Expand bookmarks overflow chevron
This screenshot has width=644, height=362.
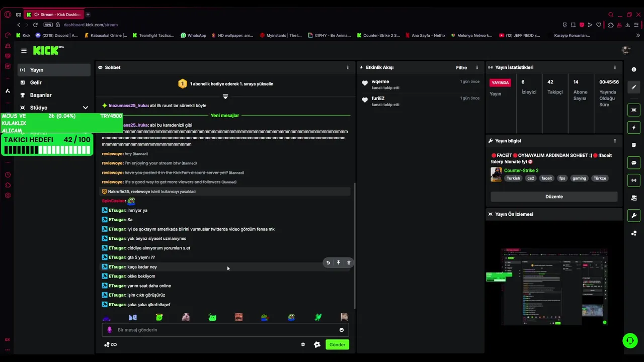[x=638, y=36]
